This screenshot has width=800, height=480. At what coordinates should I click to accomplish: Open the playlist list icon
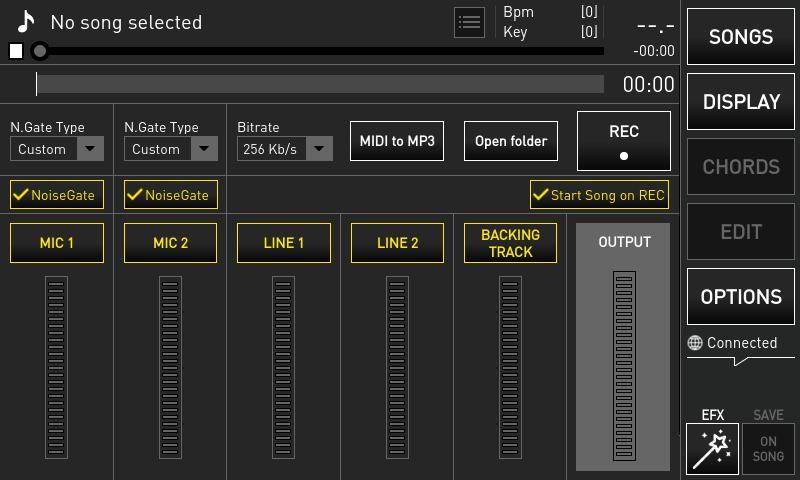469,22
